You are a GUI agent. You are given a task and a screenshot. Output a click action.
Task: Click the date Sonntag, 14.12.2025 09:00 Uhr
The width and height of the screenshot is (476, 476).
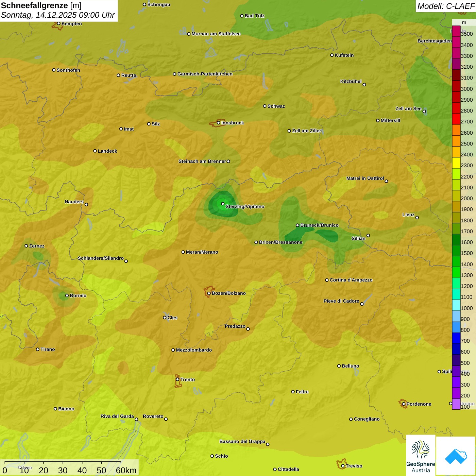click(58, 15)
